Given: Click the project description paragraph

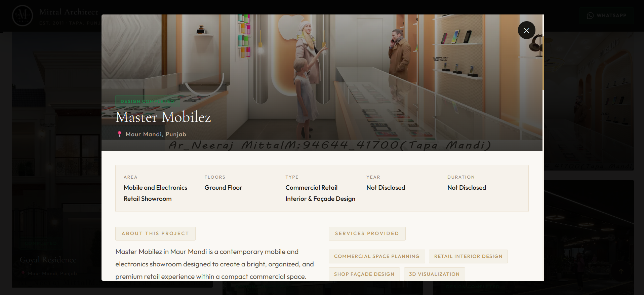Looking at the screenshot, I should (214, 264).
